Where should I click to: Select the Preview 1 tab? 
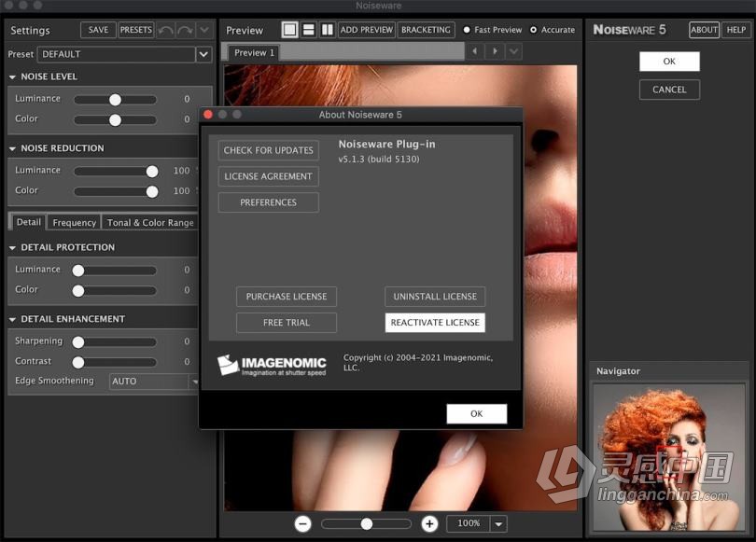pos(254,52)
